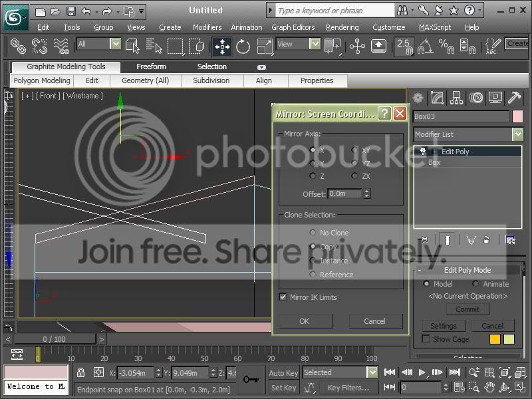This screenshot has width=532, height=399.
Task: Open quick access toolbar customize arrow
Action: pos(142,11)
